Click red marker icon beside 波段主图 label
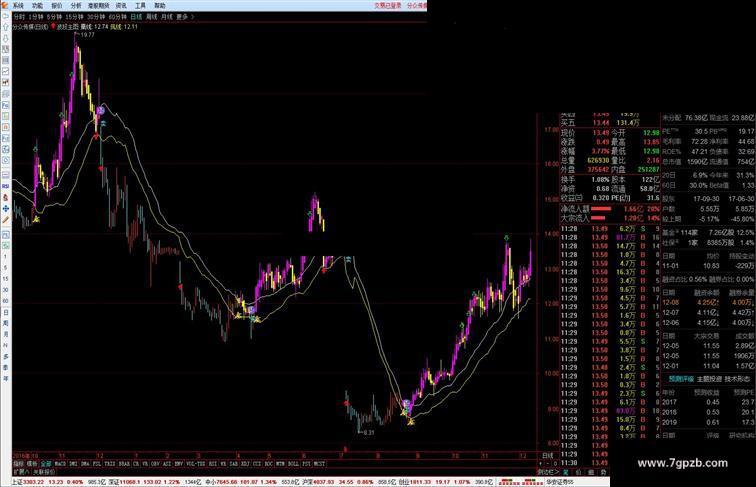 point(53,27)
